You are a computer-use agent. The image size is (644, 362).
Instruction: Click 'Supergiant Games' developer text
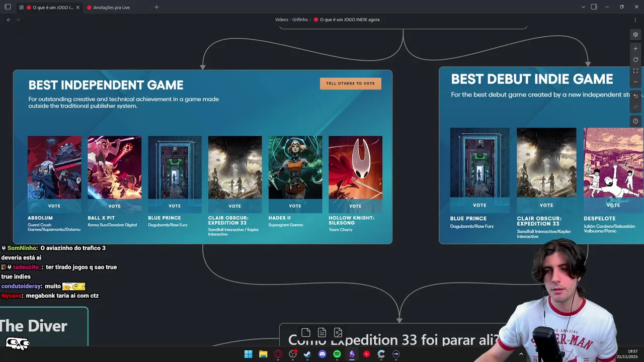tap(286, 225)
